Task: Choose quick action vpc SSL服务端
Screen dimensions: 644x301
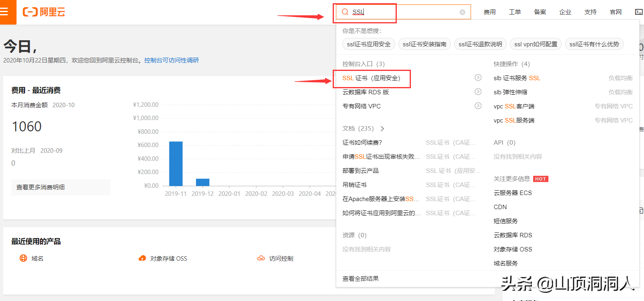Action: point(514,120)
